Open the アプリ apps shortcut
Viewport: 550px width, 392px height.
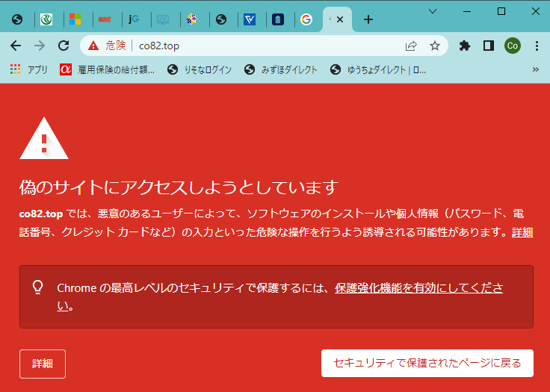28,69
